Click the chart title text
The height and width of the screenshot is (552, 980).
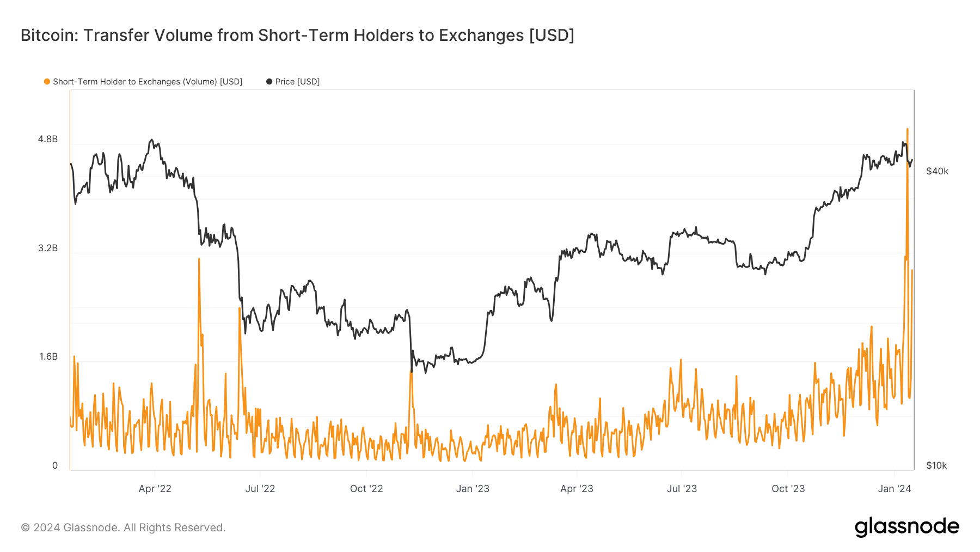point(297,35)
